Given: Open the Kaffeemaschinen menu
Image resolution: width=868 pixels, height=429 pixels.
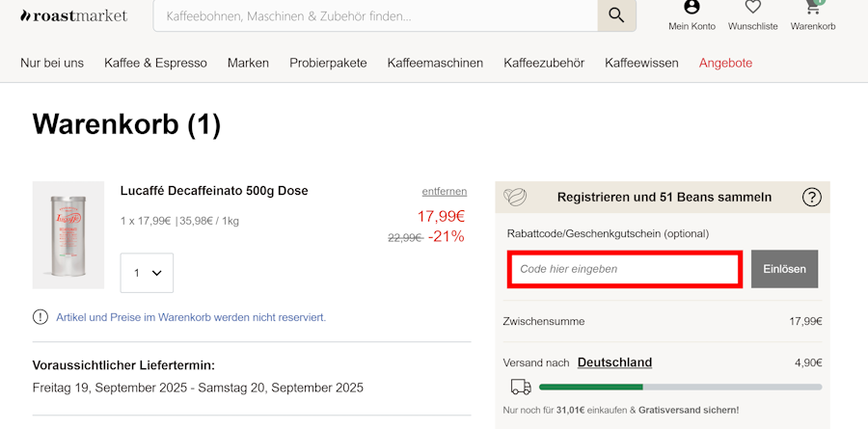Looking at the screenshot, I should (x=435, y=63).
